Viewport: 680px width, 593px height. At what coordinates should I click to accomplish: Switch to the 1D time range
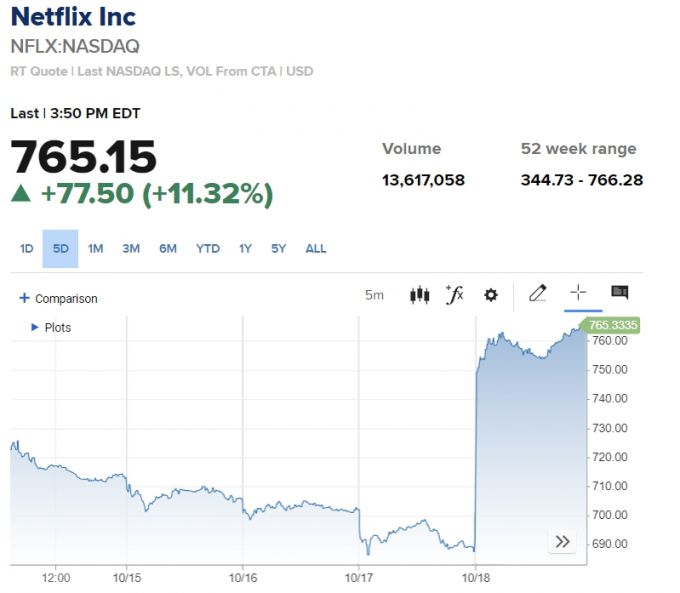(27, 249)
